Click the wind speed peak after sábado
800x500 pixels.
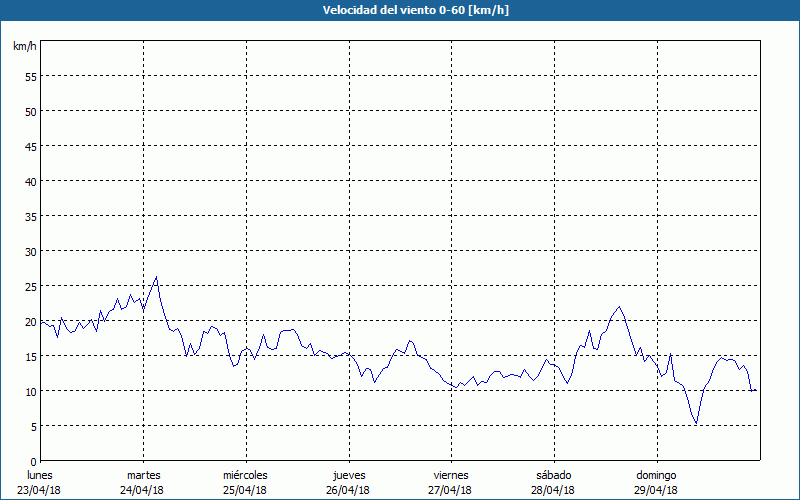coord(620,307)
